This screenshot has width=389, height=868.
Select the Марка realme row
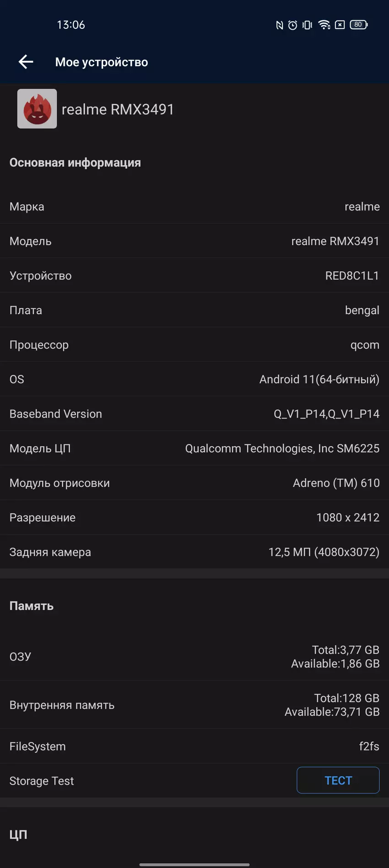click(x=194, y=207)
